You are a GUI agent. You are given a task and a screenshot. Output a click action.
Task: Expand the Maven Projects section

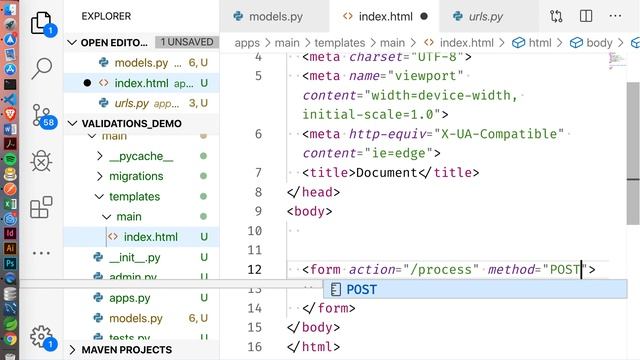pos(72,350)
